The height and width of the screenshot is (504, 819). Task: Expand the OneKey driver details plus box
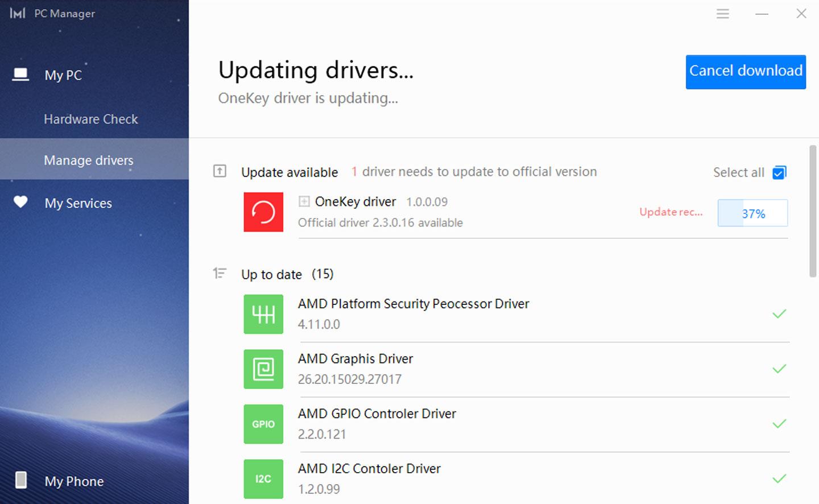click(304, 201)
